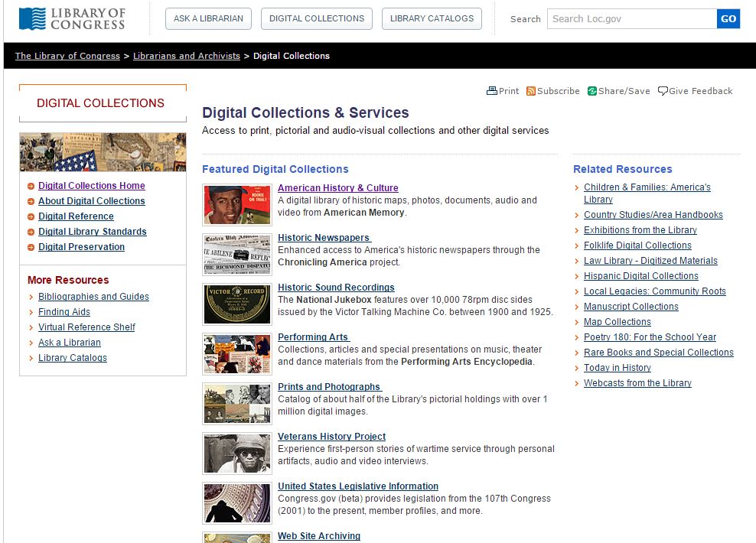The image size is (756, 543).
Task: Open Folklife Digital Collections link
Action: 637,245
